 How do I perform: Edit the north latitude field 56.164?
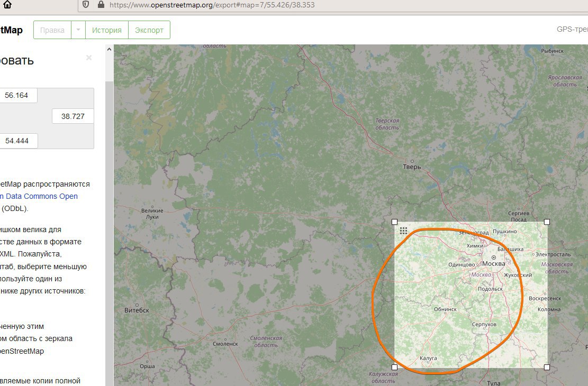(x=17, y=95)
